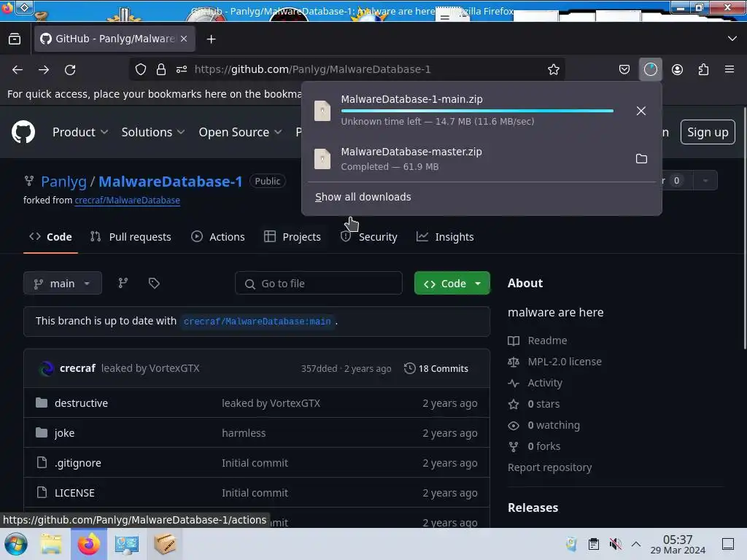The height and width of the screenshot is (560, 747).
Task: Switch to the Security tab
Action: pyautogui.click(x=368, y=237)
